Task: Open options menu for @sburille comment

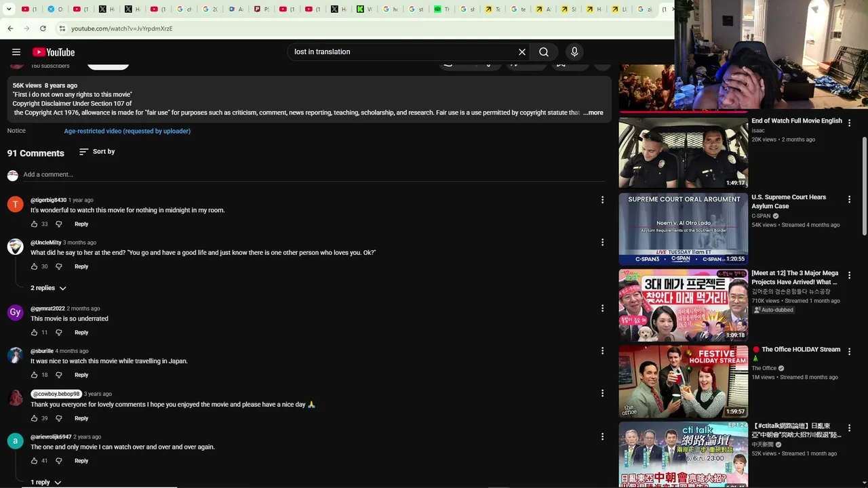Action: coord(602,351)
